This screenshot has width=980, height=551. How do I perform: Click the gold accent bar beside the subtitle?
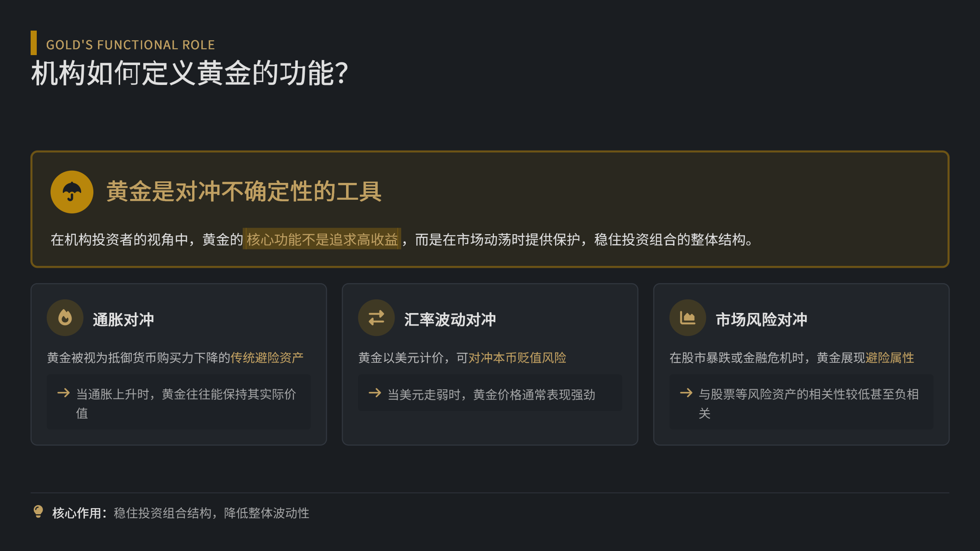34,43
